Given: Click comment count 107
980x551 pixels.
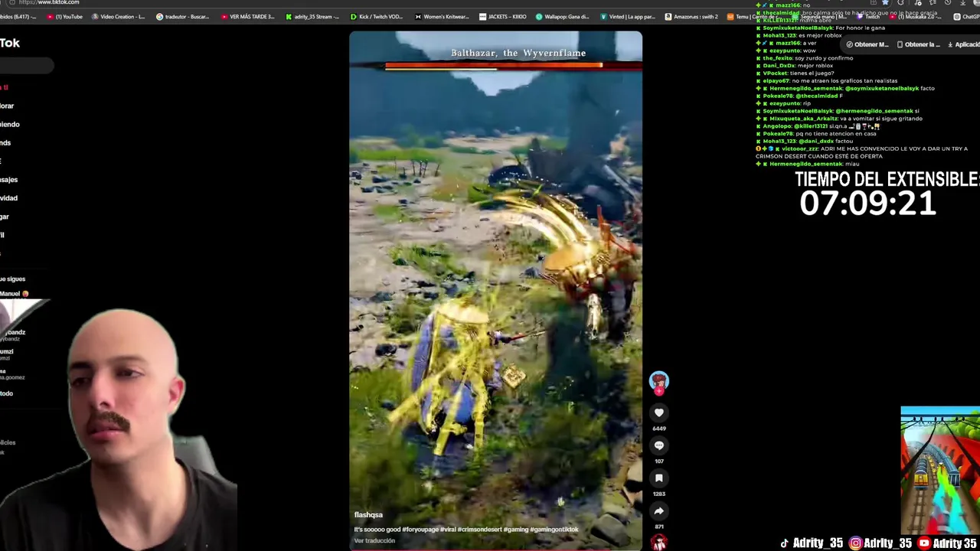Looking at the screenshot, I should pos(658,461).
